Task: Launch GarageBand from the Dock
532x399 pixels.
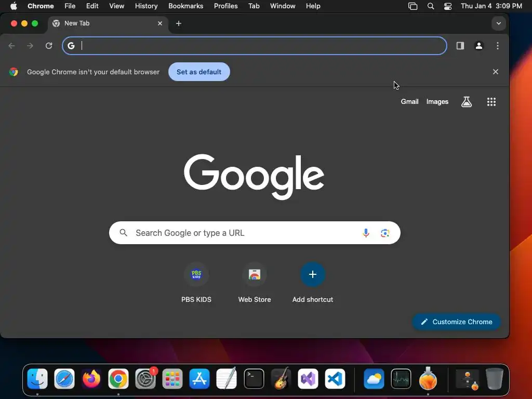Action: [x=281, y=379]
